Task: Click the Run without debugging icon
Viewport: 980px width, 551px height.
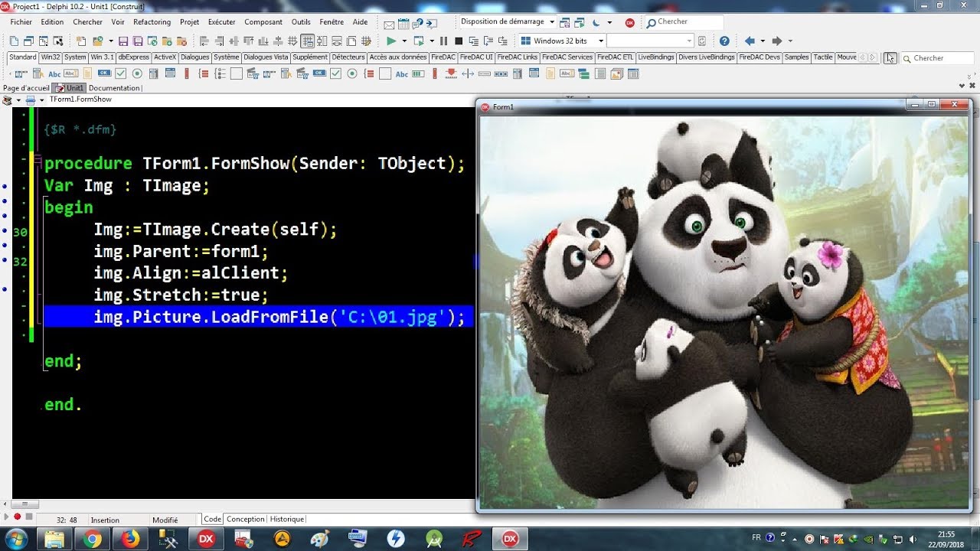Action: [419, 41]
